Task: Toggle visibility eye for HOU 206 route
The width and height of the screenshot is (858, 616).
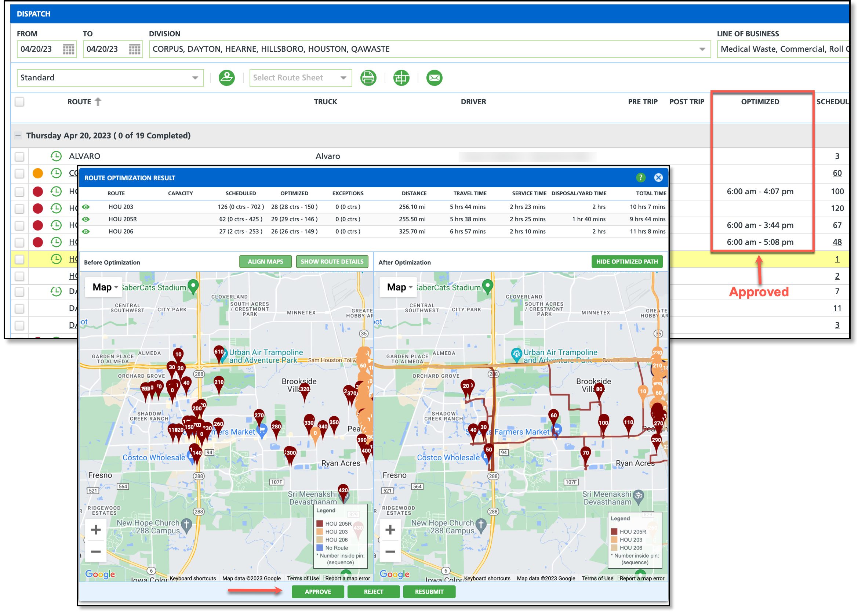Action: [x=86, y=232]
